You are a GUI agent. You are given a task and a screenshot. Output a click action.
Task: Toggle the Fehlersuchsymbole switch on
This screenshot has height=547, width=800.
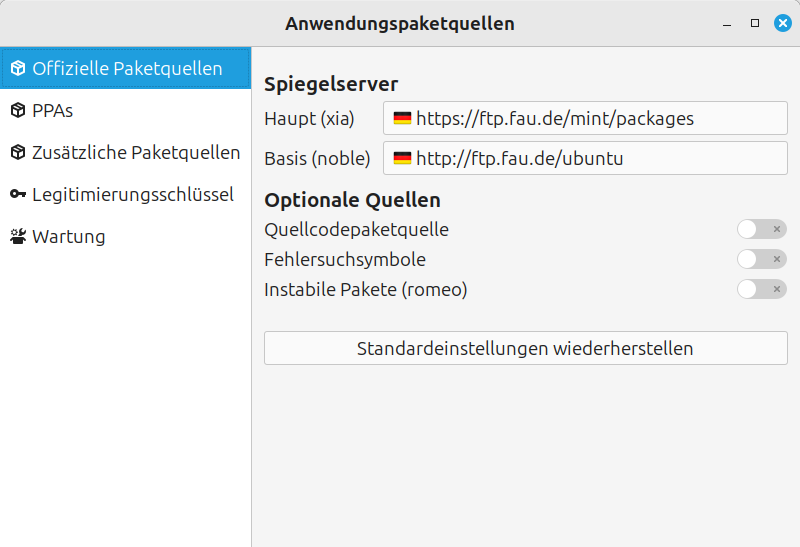tap(761, 259)
